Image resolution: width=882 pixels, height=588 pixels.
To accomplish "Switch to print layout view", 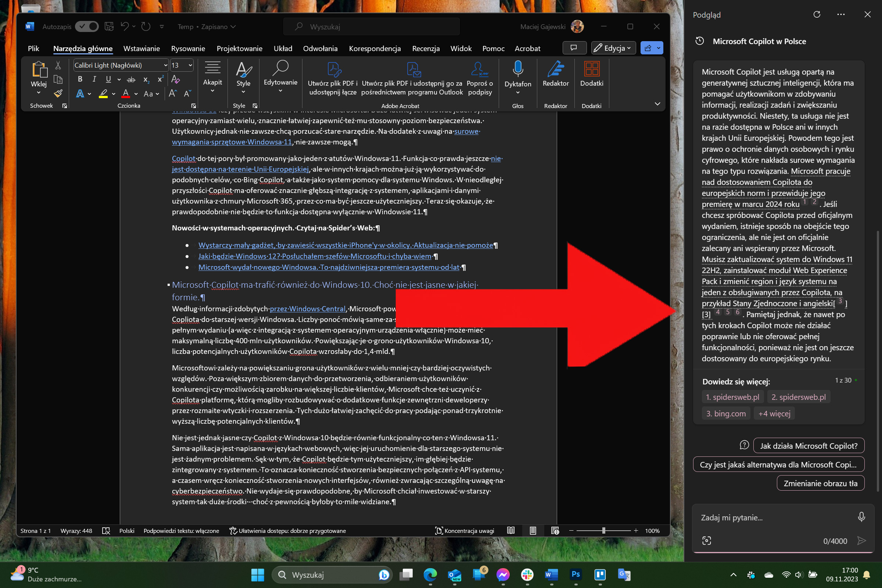I will tap(533, 531).
